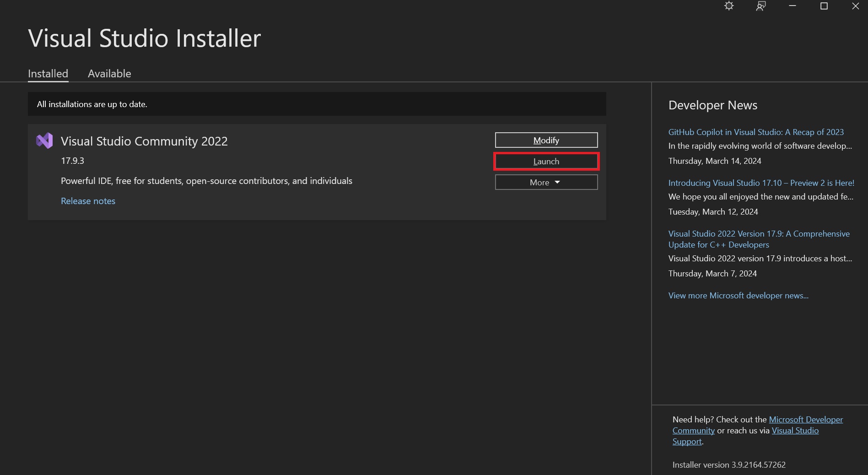Click the Tuesday, March 12, 2024 date
868x475 pixels.
point(713,211)
